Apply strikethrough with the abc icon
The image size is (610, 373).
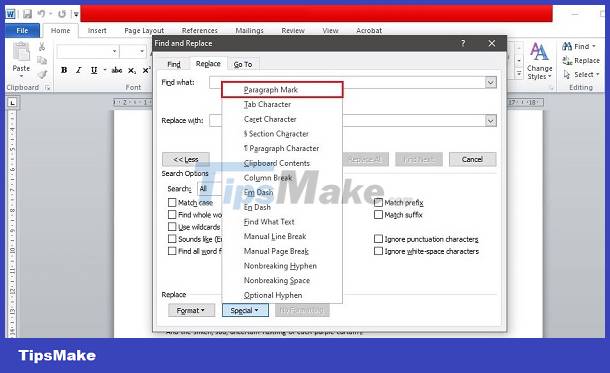pos(117,70)
